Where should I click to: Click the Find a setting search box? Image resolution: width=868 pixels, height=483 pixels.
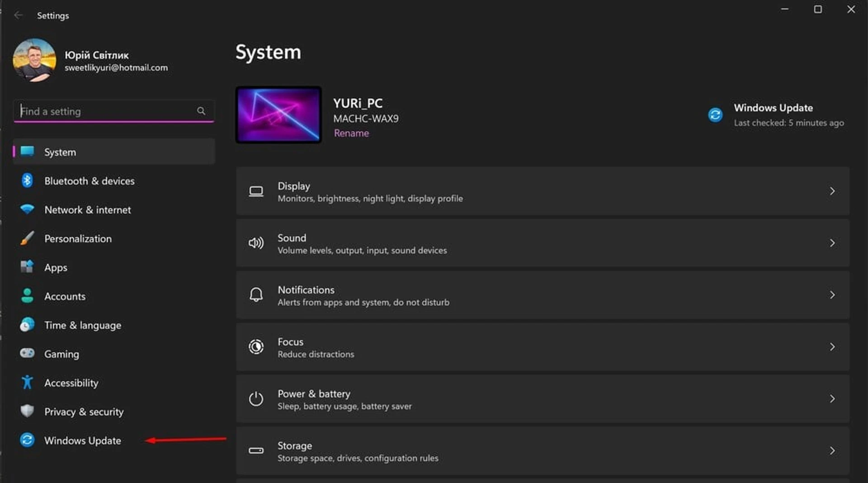click(x=114, y=111)
